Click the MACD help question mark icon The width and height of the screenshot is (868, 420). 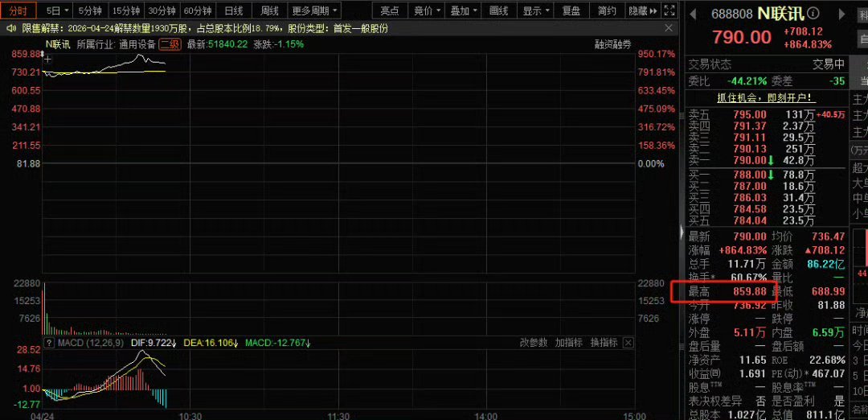[50, 343]
